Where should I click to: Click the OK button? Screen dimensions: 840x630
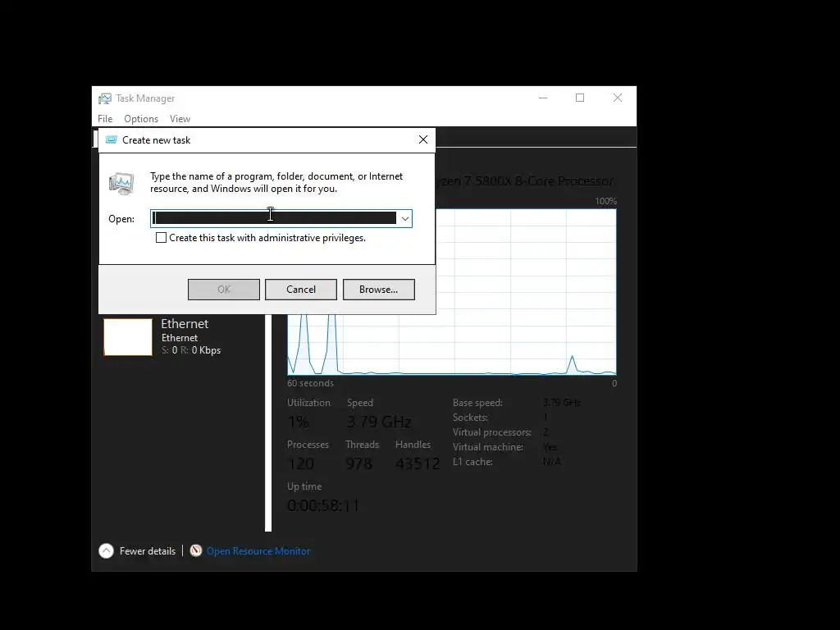tap(224, 290)
